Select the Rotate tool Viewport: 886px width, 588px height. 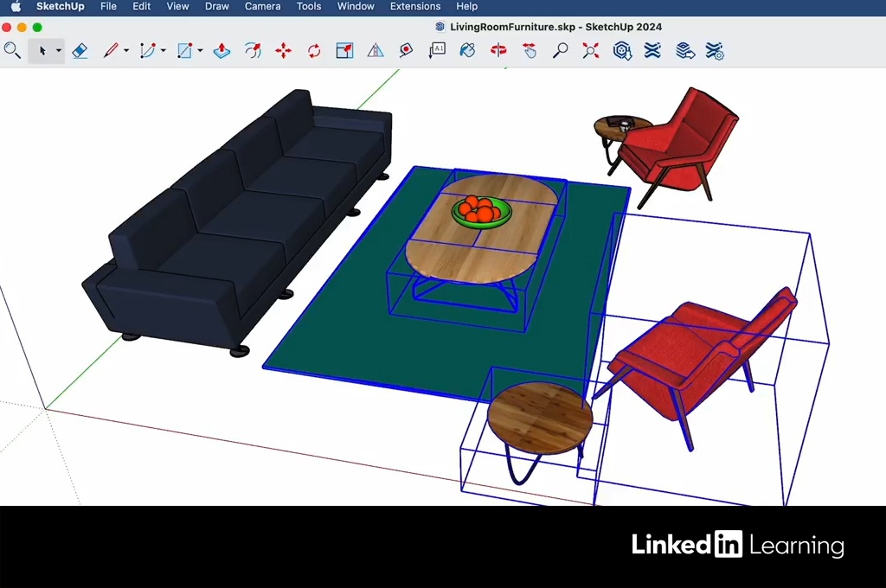(x=314, y=51)
